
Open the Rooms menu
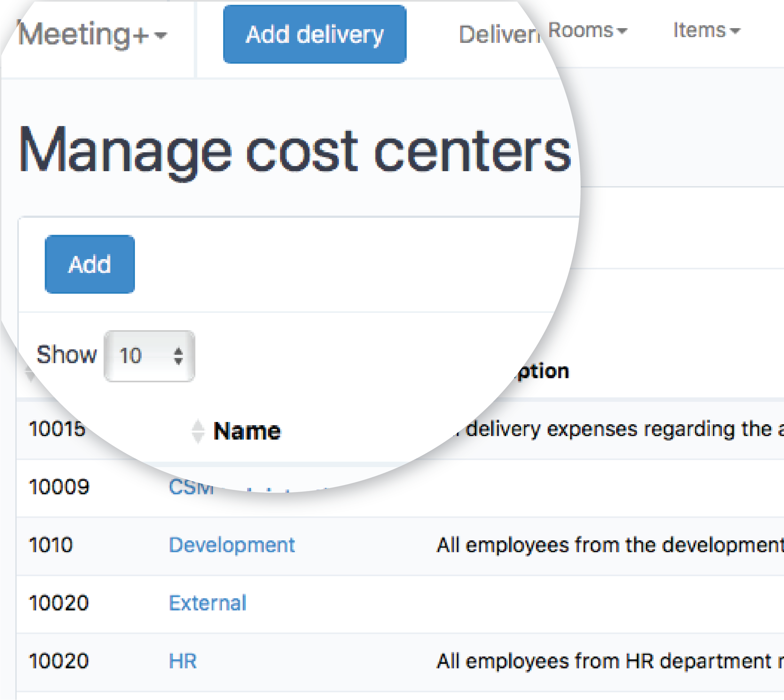587,30
